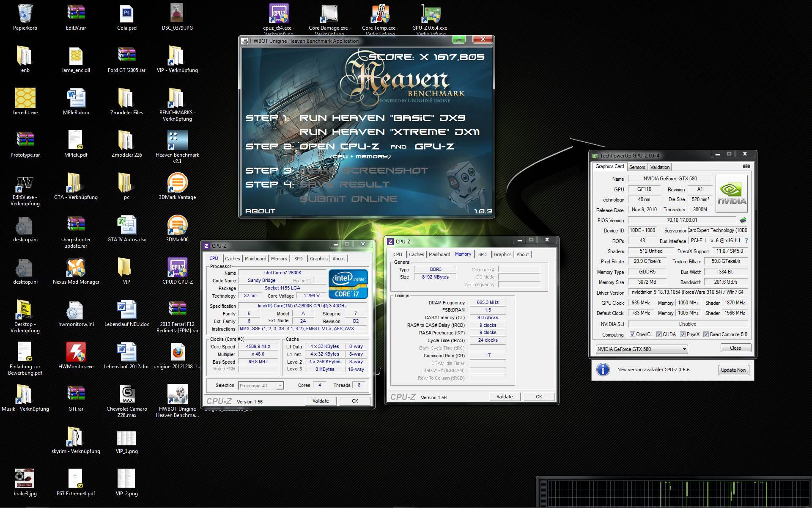Click the DRAM Frequency value 665.3 MHz
This screenshot has height=508, width=812.
488,302
